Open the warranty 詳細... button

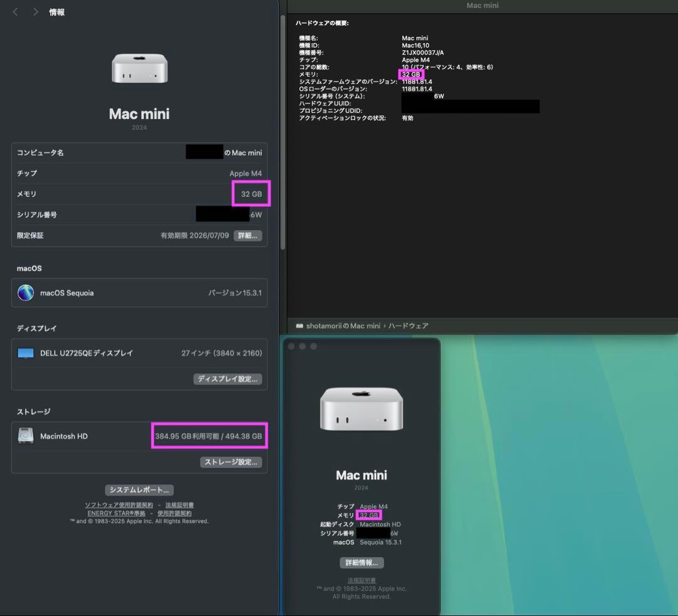click(248, 235)
